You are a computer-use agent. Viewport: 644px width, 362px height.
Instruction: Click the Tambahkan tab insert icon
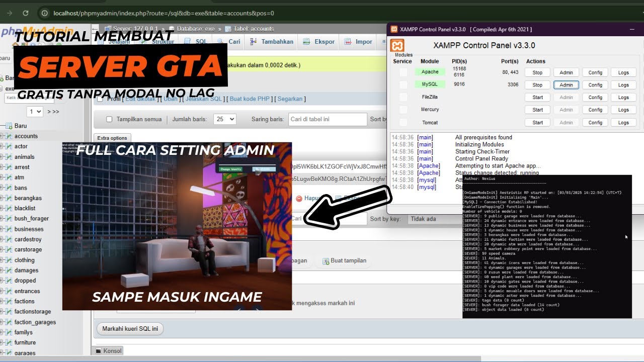tap(254, 42)
